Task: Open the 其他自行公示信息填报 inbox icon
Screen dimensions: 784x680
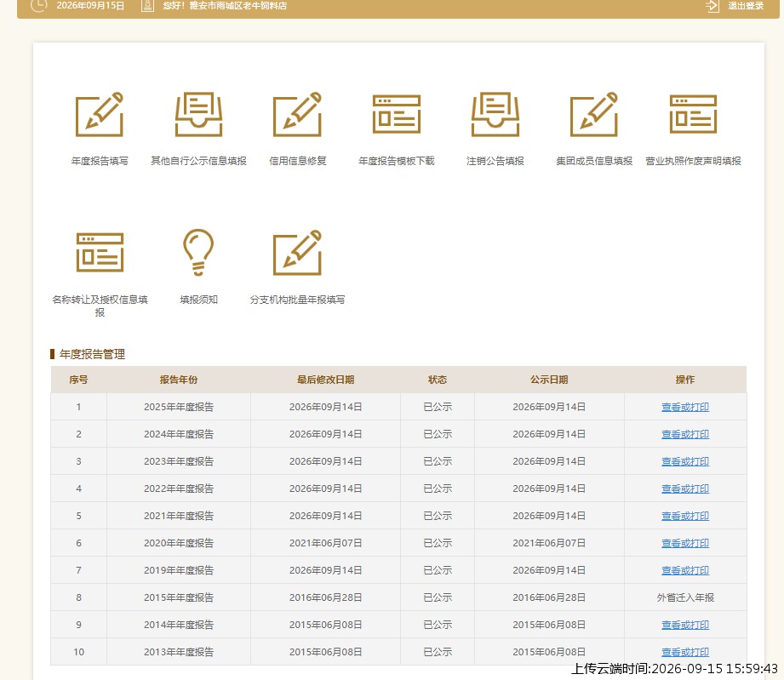Action: [x=198, y=115]
